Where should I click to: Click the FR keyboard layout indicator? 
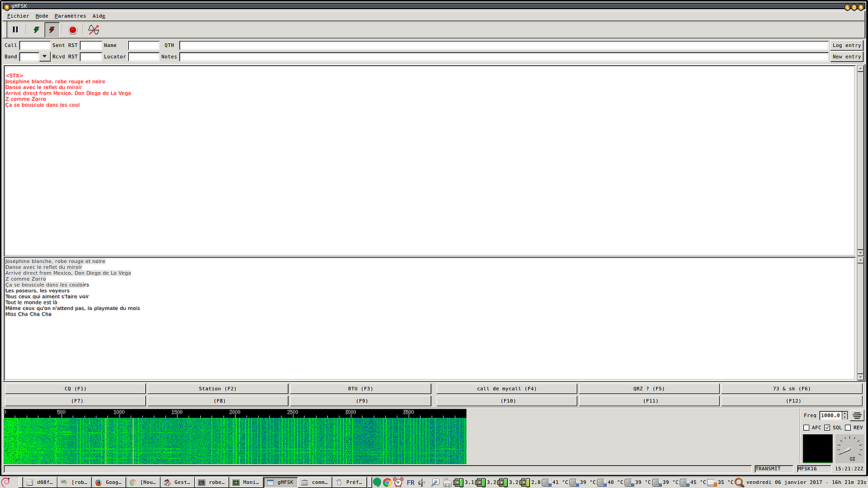pos(410,482)
